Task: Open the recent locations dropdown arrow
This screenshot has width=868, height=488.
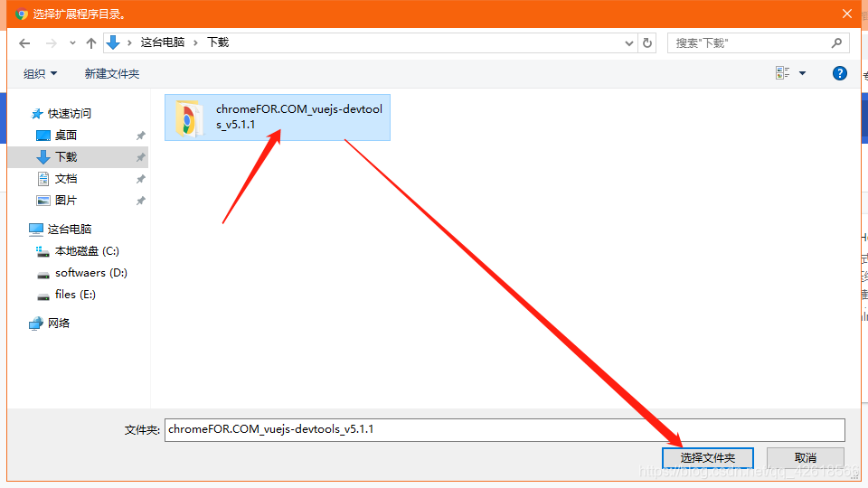Action: coord(72,43)
